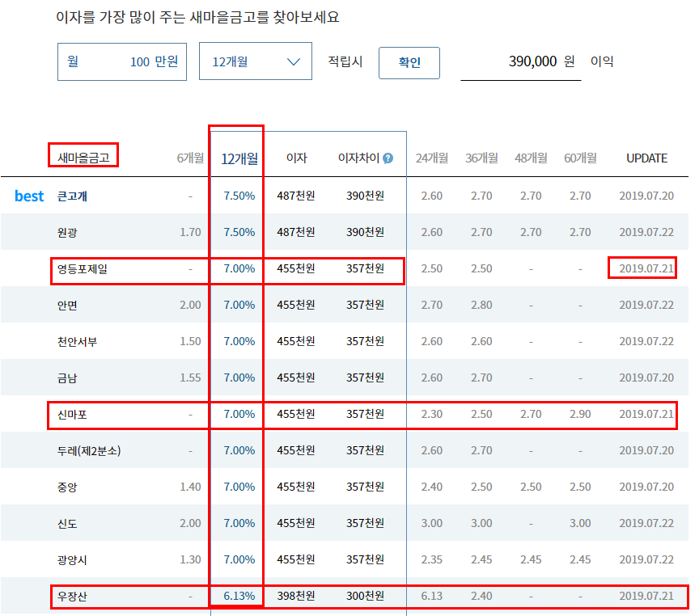699x616 pixels.
Task: Click 2.80 thirty-six-month rate for 안면
Action: coord(481,305)
